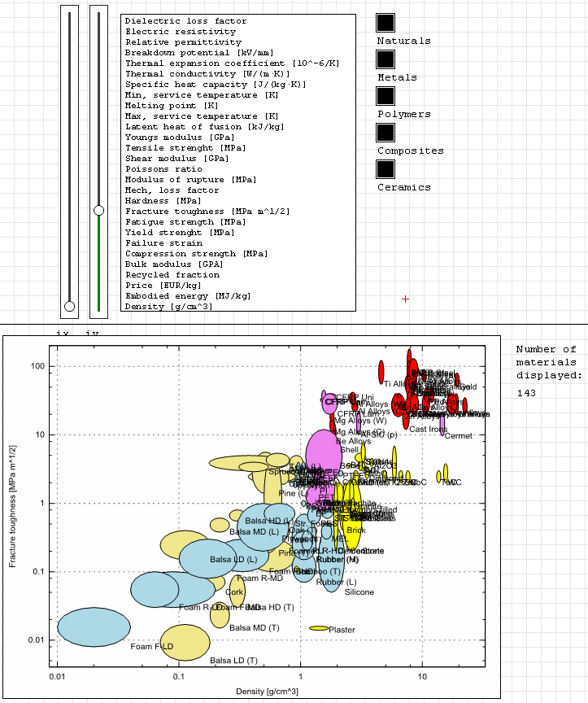Click the red plus marker
588x703 pixels.
pyautogui.click(x=405, y=299)
